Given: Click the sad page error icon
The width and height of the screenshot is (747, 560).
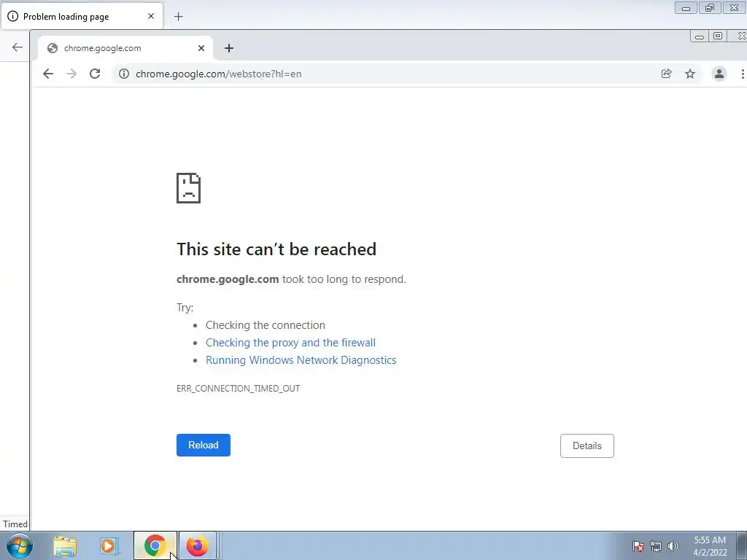Looking at the screenshot, I should point(189,187).
